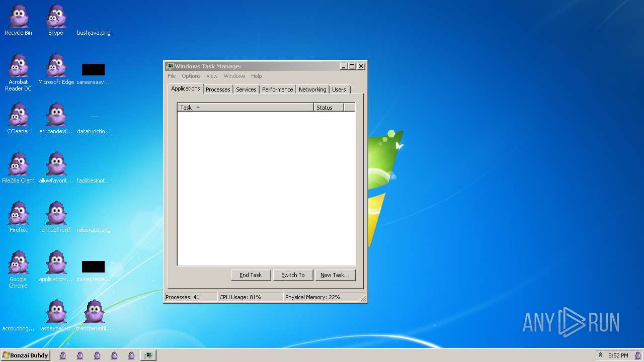Click the Physical Memory: 22% status text
The height and width of the screenshot is (362, 644).
point(313,297)
